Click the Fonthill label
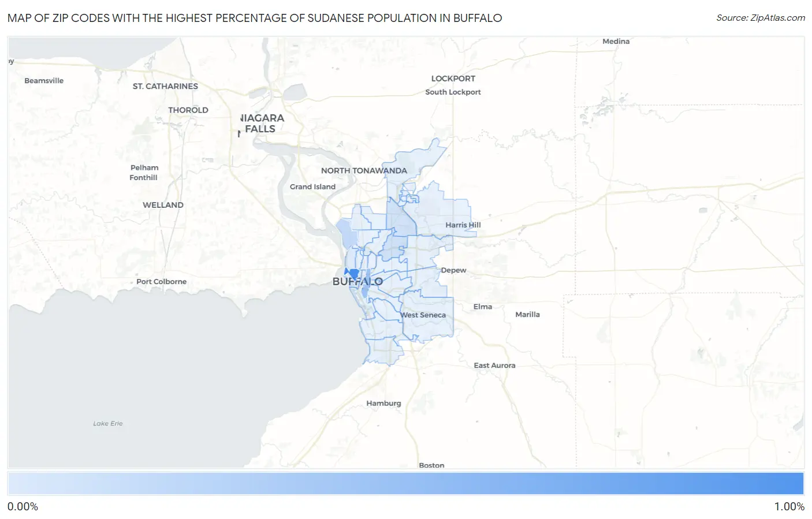 click(x=143, y=178)
